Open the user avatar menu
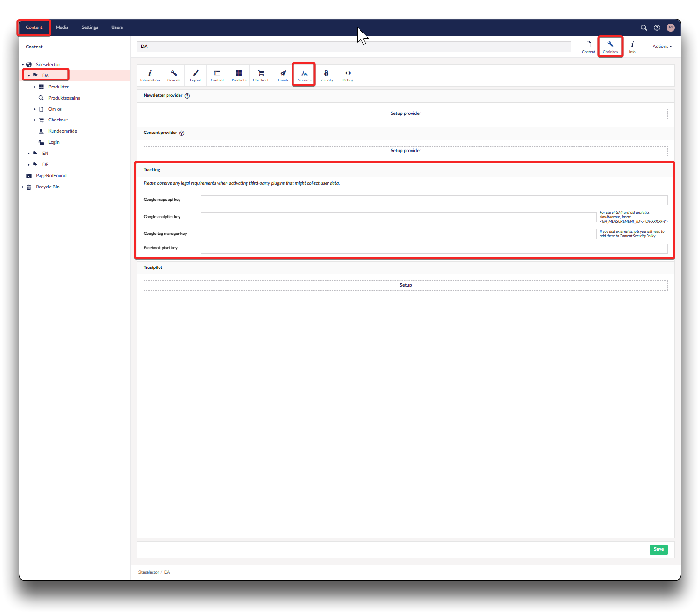Screen dimensions: 700x614 (x=670, y=27)
